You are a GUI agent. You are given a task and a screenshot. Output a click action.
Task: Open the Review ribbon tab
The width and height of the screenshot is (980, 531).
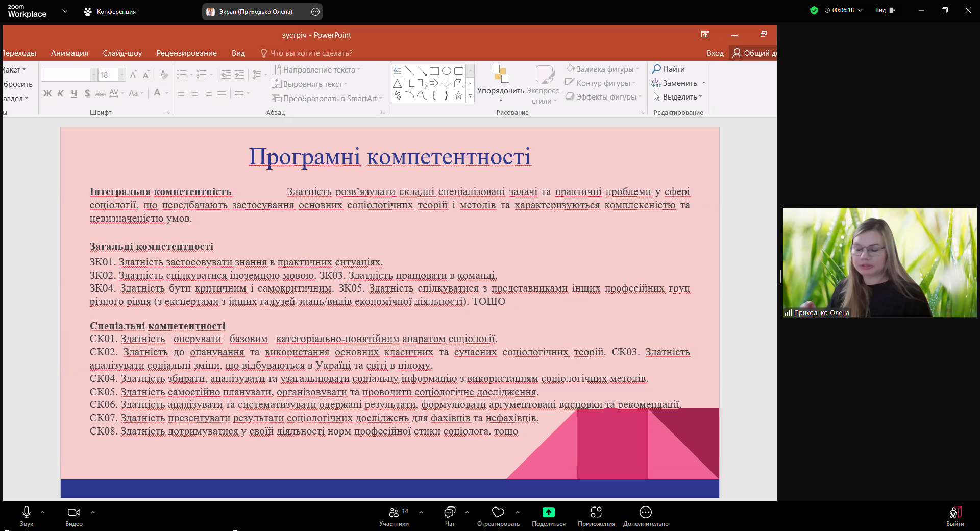coord(186,53)
